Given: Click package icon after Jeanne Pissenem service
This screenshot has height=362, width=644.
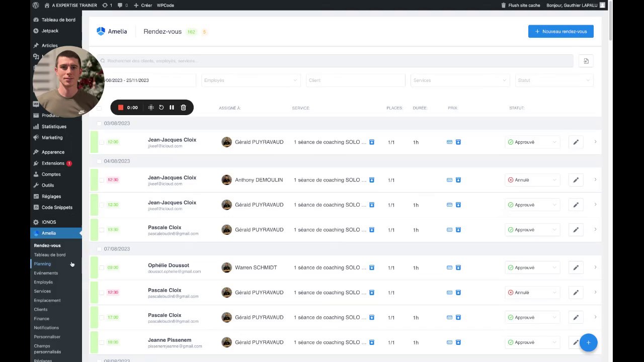Looking at the screenshot, I should click(372, 342).
